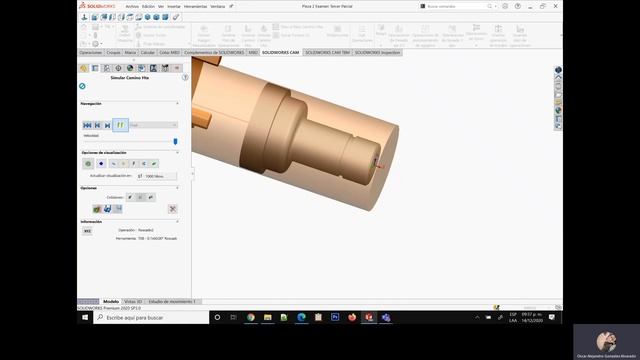Open the Ver menu
640x360 pixels.
coord(161,7)
